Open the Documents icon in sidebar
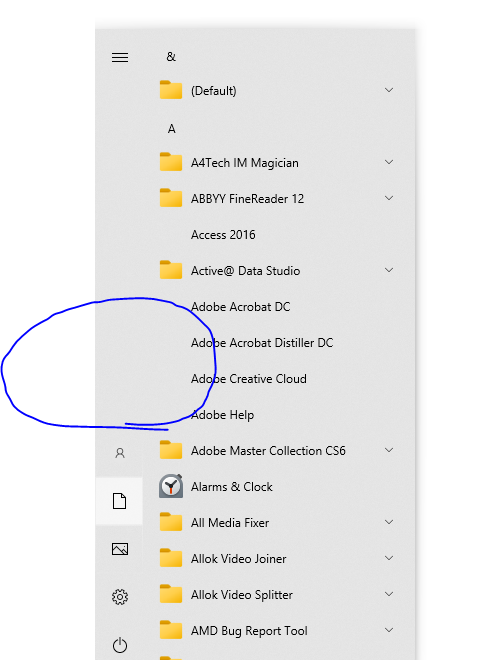 pos(120,501)
